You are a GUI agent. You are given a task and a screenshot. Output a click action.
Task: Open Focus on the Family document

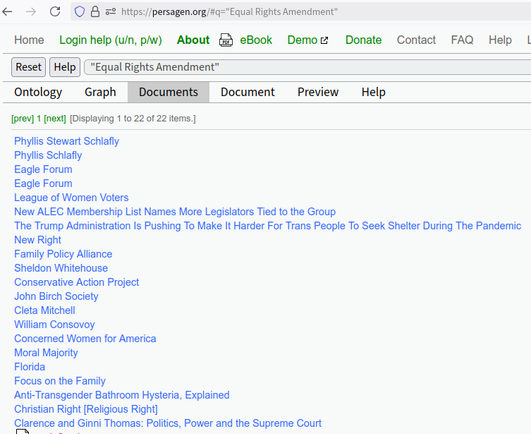60,381
